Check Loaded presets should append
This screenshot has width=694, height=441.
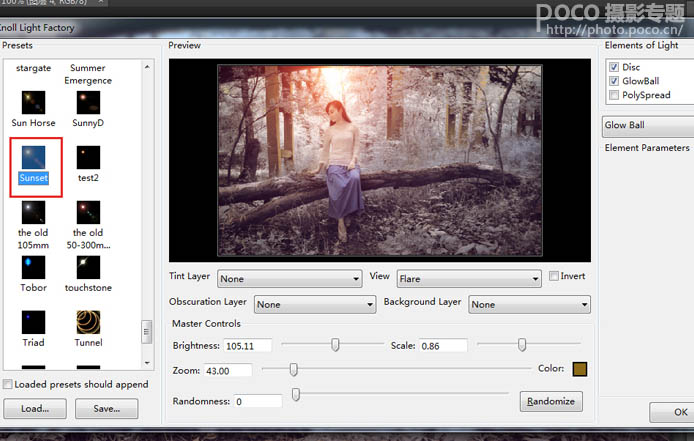(x=8, y=384)
